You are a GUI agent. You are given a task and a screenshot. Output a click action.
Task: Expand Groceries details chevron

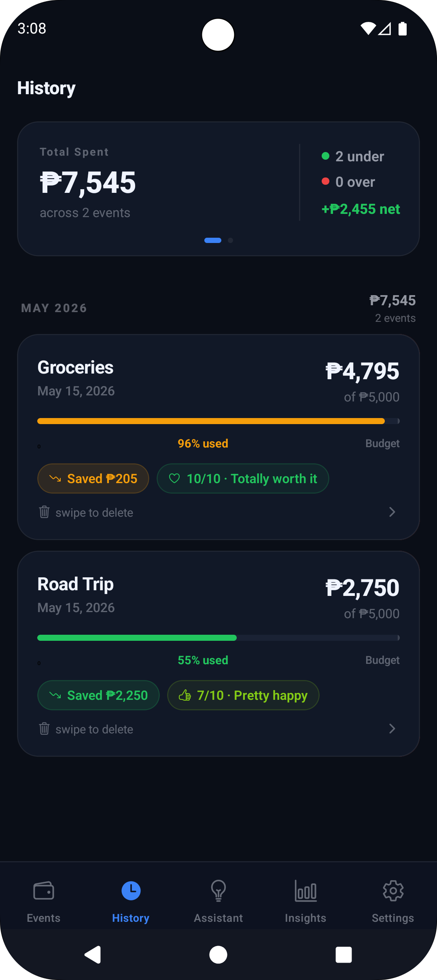[392, 512]
